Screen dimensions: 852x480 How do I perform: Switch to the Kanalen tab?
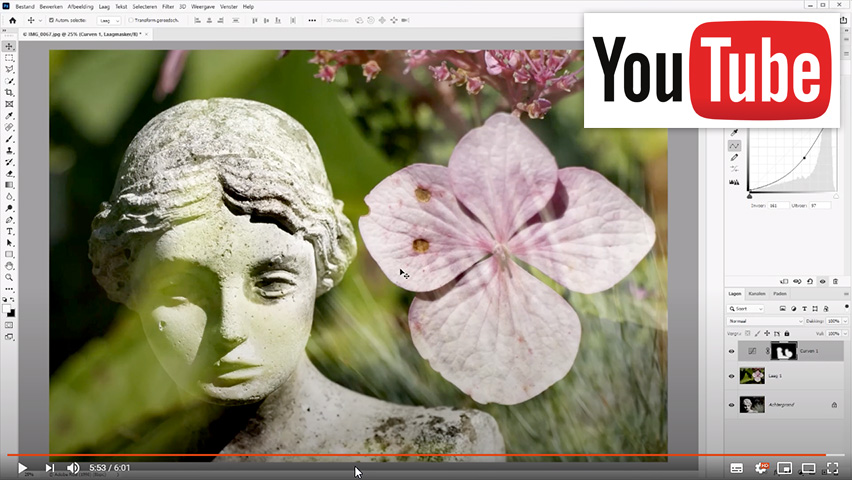click(757, 294)
